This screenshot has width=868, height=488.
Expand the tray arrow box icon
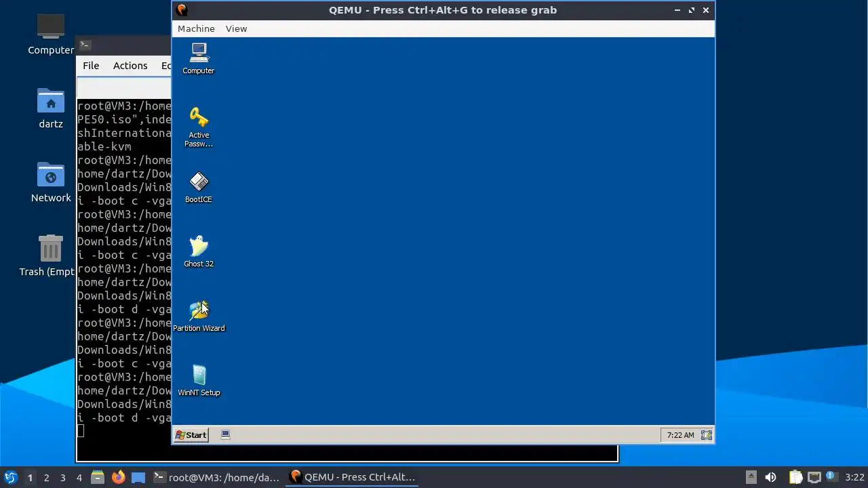click(751, 477)
